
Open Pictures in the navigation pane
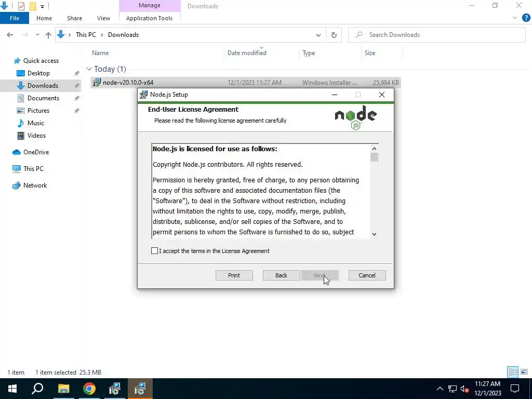(38, 111)
